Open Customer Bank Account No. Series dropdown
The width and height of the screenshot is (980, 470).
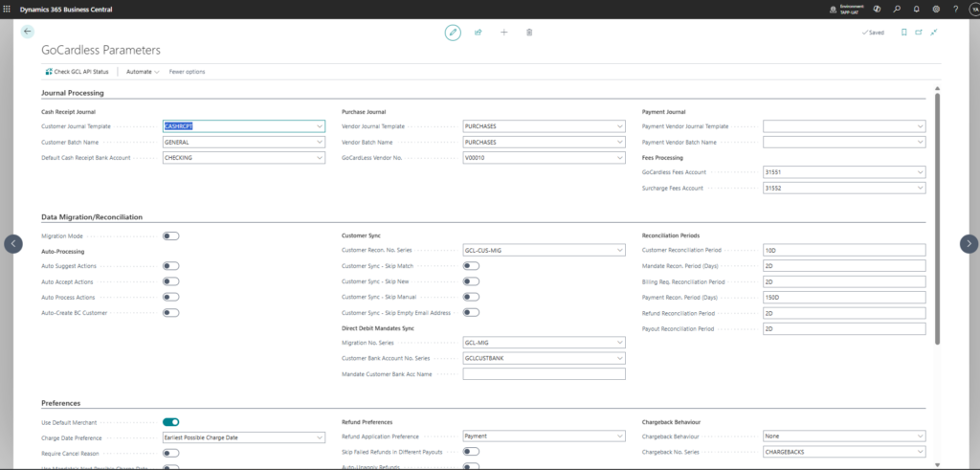[x=619, y=359]
